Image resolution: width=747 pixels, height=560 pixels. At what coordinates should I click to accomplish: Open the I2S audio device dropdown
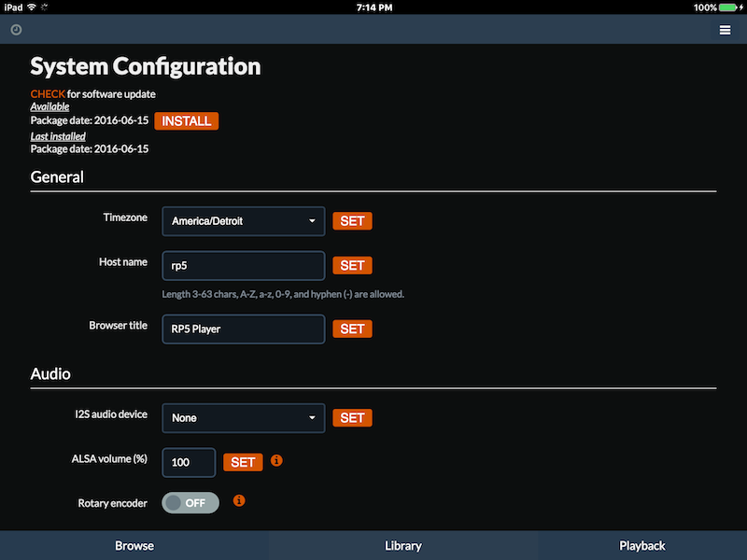point(244,418)
